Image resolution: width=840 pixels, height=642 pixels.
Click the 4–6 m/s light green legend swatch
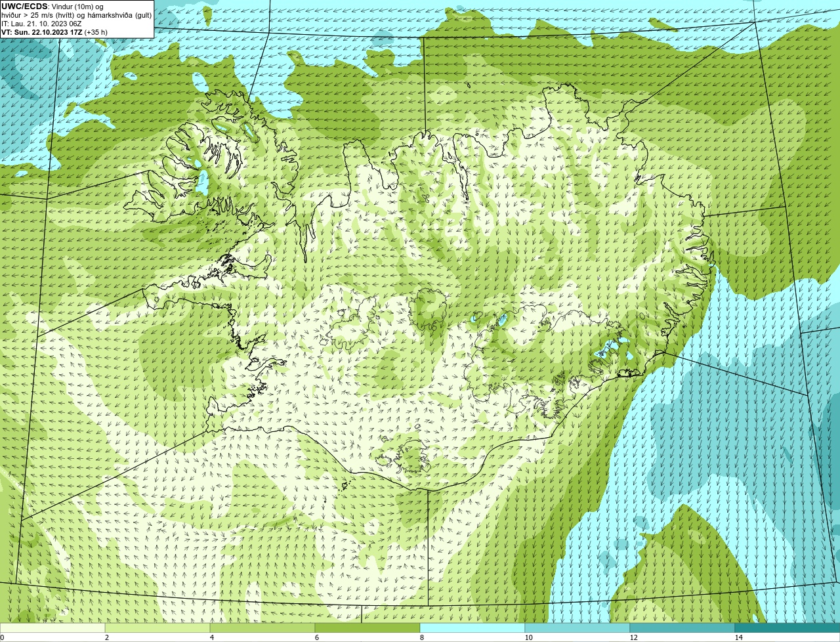(262, 628)
